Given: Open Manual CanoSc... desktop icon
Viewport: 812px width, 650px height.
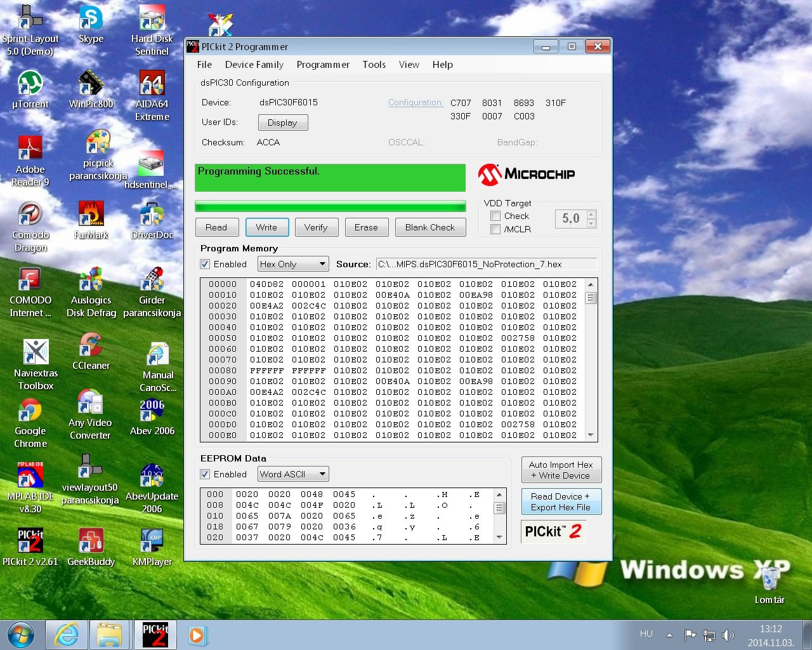Looking at the screenshot, I should point(158,366).
